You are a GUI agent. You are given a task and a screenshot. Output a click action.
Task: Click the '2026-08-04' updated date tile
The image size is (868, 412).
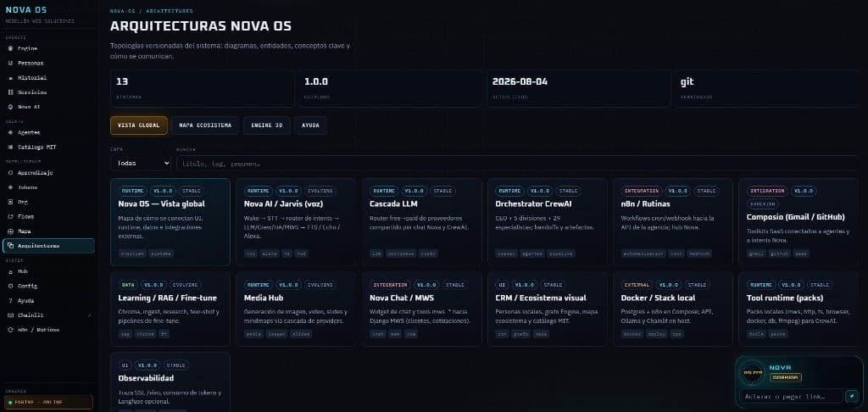(578, 88)
